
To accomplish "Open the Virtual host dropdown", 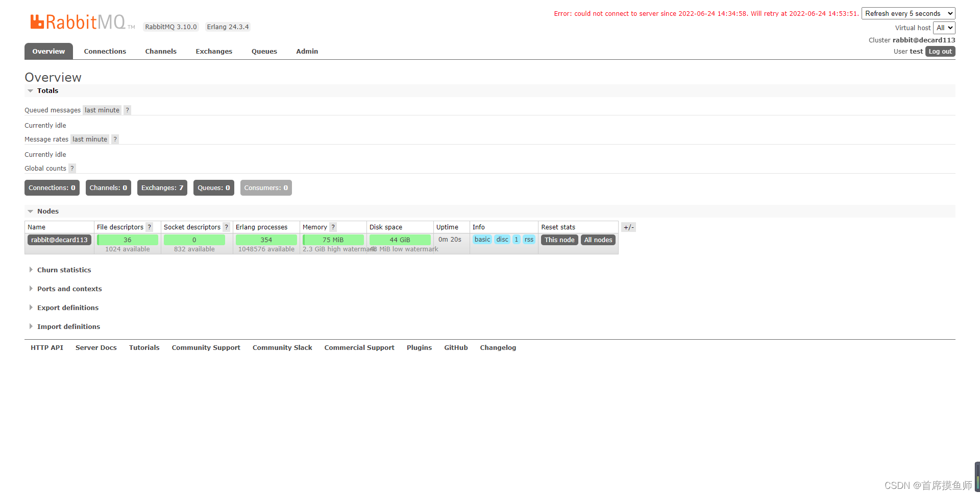I will 944,28.
